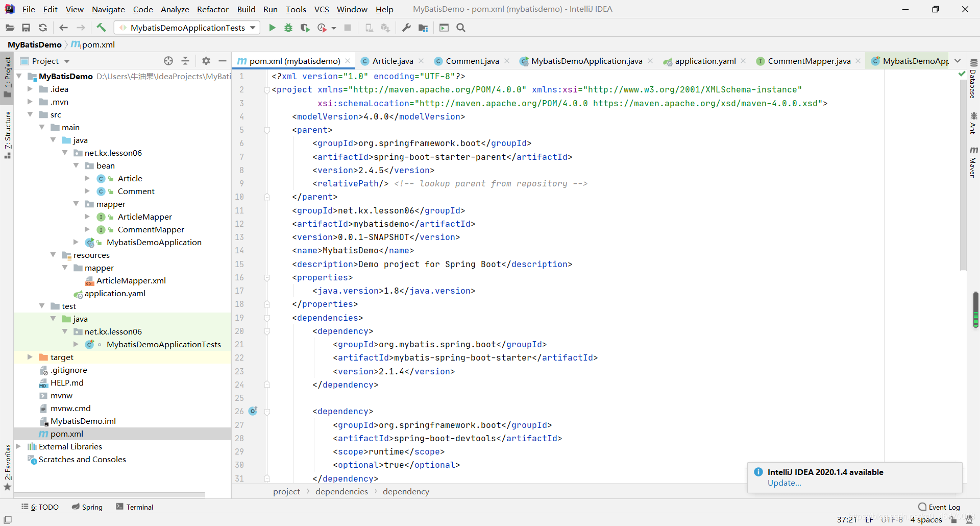
Task: Expand the .idea folder
Action: coord(30,89)
